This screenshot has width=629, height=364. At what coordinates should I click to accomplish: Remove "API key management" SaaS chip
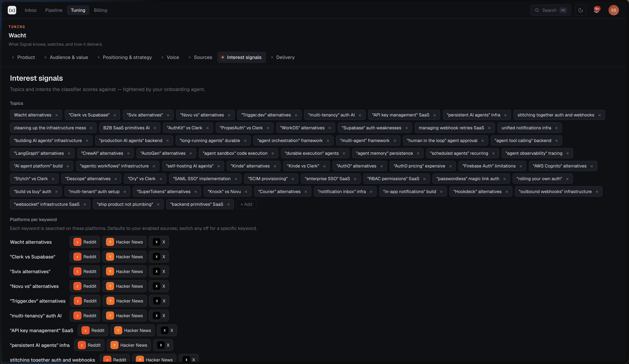(x=435, y=115)
